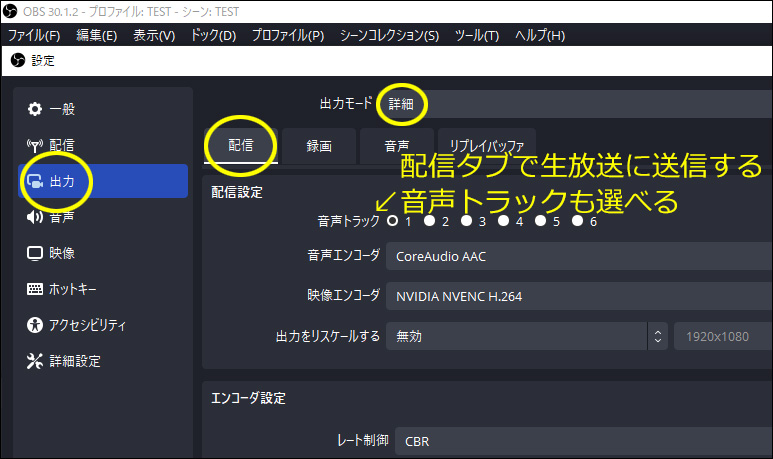Open the ツール(T) menu

click(x=476, y=35)
